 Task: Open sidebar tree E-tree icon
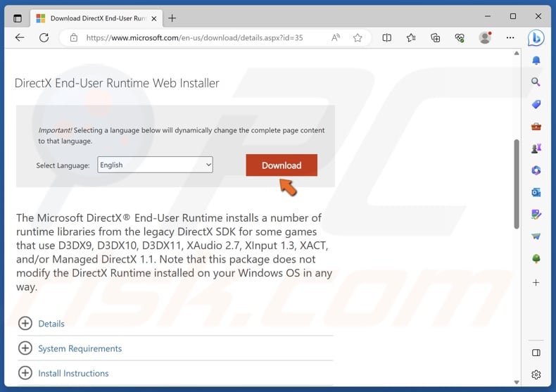coord(536,259)
